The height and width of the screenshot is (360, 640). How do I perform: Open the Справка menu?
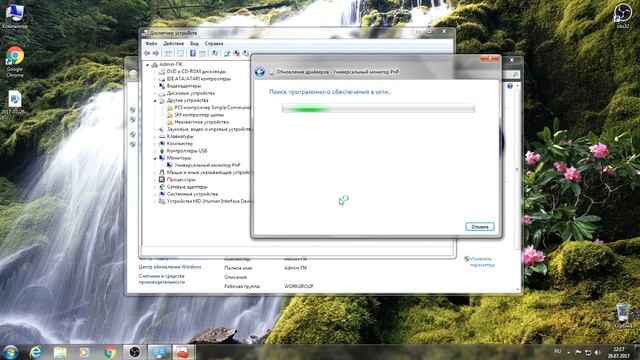pos(214,43)
